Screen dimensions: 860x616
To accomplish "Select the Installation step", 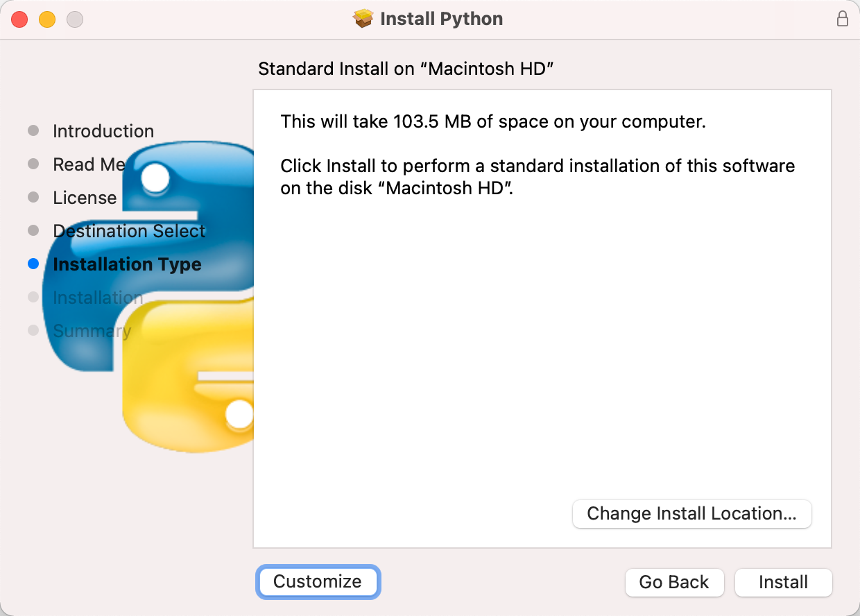I will point(97,297).
